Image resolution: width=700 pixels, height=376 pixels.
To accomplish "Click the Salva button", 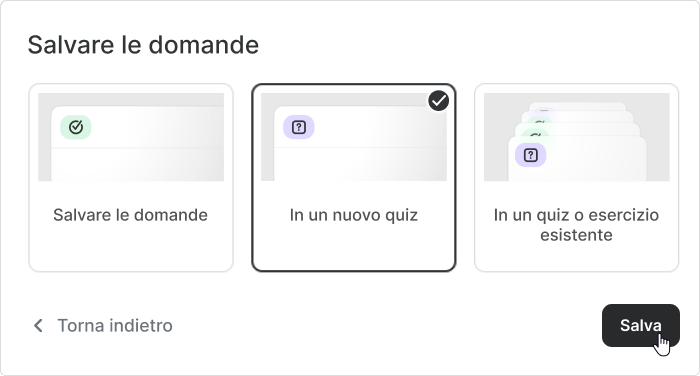I will (x=641, y=326).
